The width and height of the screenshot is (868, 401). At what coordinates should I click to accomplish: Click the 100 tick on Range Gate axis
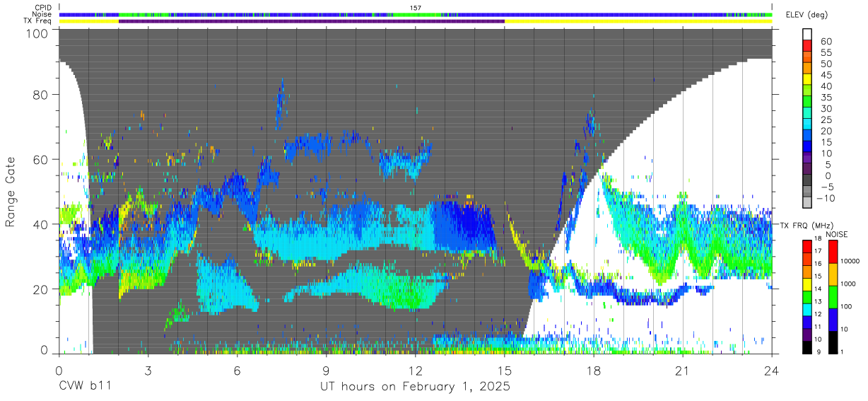(x=38, y=33)
